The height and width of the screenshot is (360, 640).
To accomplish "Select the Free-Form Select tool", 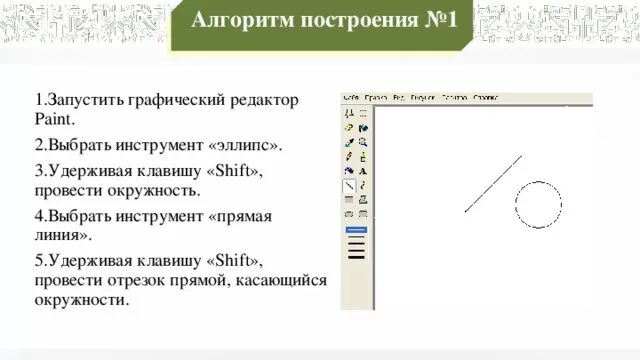I will coord(349,113).
